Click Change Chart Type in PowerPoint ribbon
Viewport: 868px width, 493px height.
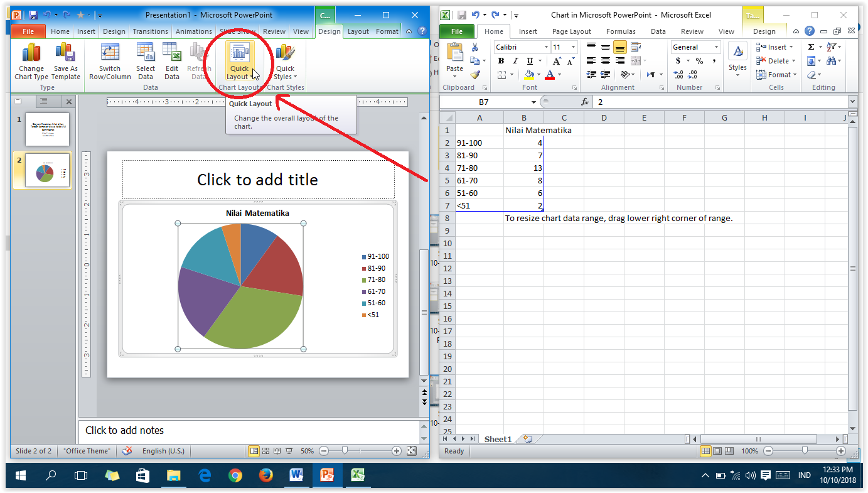click(x=31, y=62)
